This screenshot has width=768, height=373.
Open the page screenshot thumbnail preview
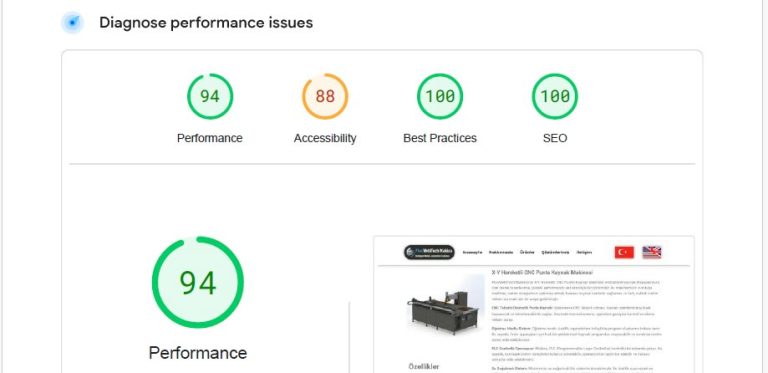pyautogui.click(x=534, y=304)
